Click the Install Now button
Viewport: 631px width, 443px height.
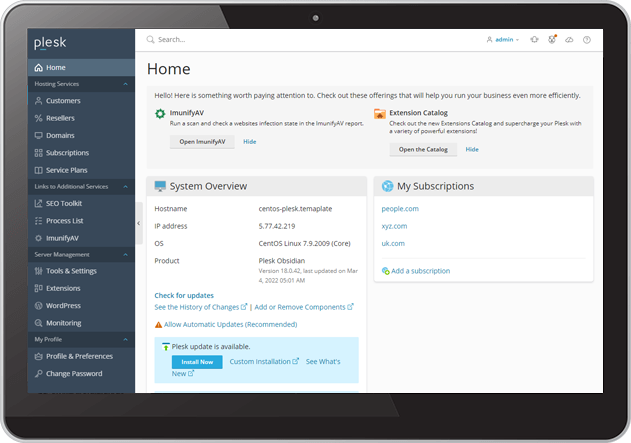click(196, 362)
